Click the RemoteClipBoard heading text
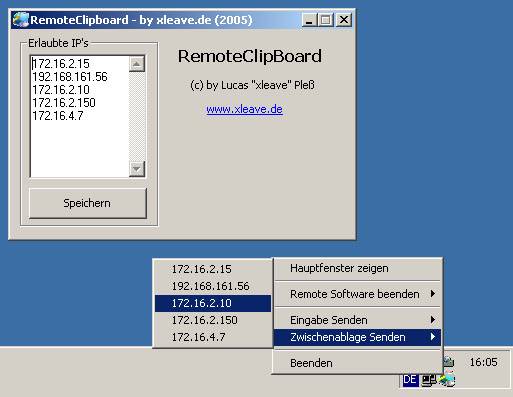The height and width of the screenshot is (397, 513). pyautogui.click(x=250, y=56)
